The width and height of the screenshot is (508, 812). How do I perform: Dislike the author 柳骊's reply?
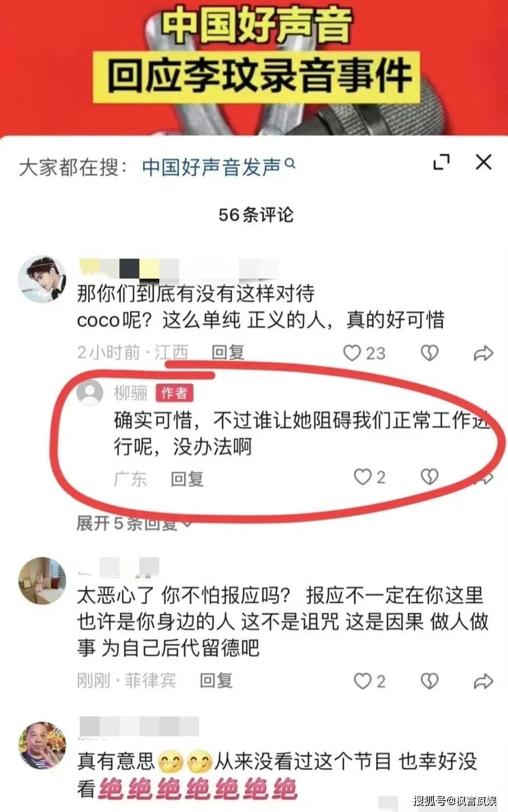click(x=430, y=477)
